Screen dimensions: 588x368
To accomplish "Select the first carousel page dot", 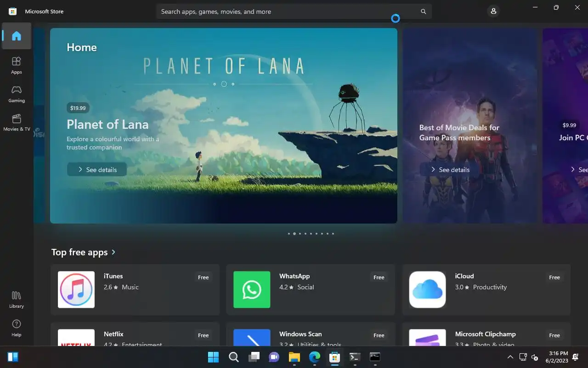I will (x=289, y=234).
